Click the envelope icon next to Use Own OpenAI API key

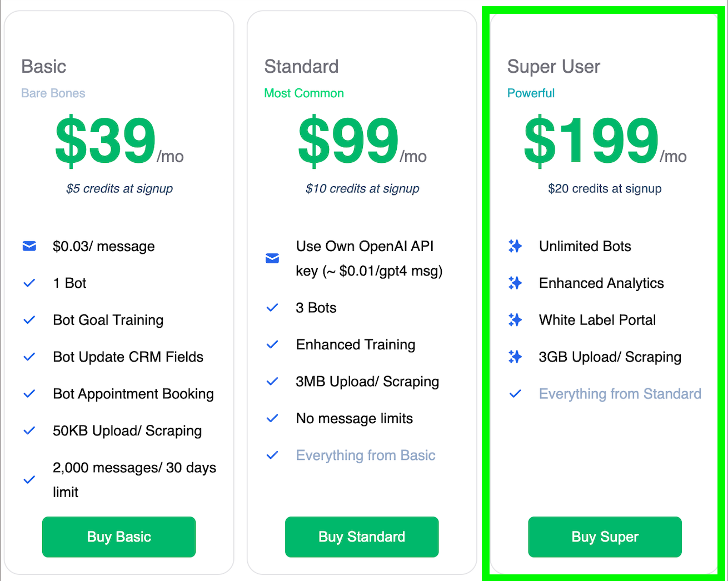click(x=272, y=258)
